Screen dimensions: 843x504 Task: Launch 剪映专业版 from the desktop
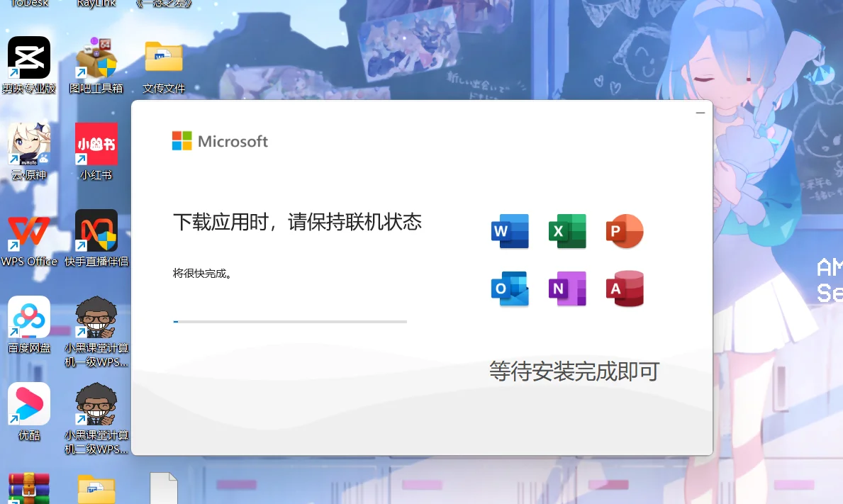point(28,57)
